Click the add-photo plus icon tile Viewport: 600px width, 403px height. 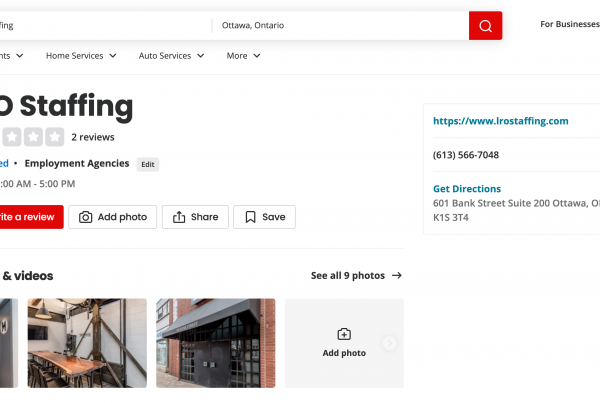coord(344,335)
